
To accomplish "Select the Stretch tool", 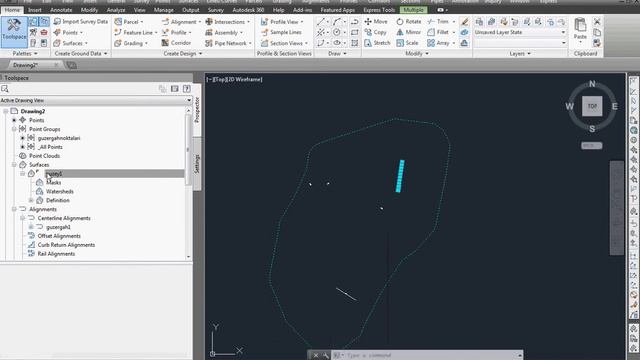I will (378, 42).
